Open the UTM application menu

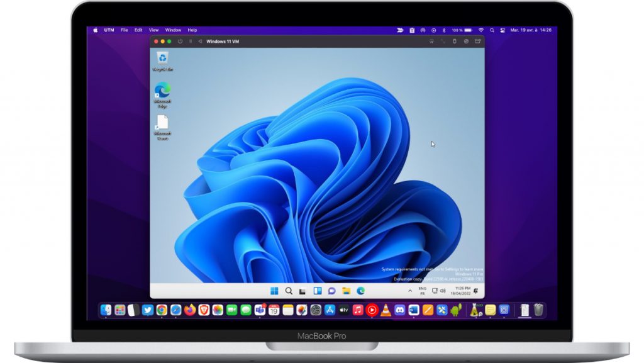coord(109,30)
